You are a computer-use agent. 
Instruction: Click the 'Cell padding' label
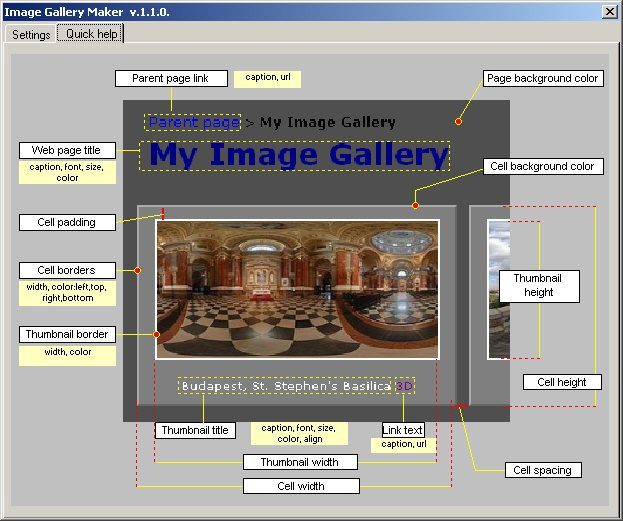click(x=67, y=222)
